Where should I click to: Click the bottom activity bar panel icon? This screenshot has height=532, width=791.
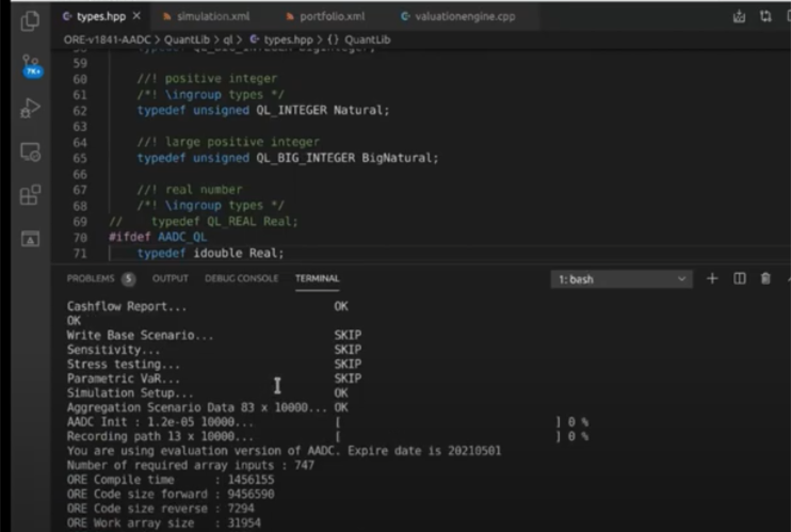pyautogui.click(x=30, y=239)
